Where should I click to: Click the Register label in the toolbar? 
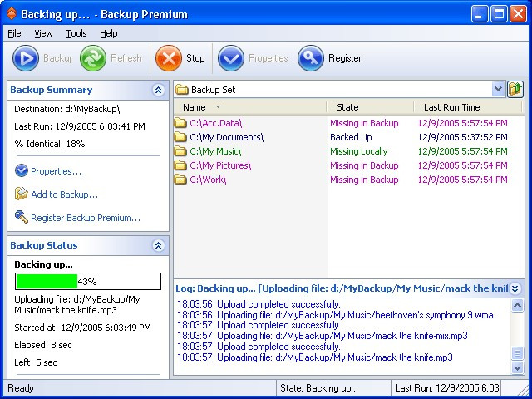pyautogui.click(x=344, y=58)
